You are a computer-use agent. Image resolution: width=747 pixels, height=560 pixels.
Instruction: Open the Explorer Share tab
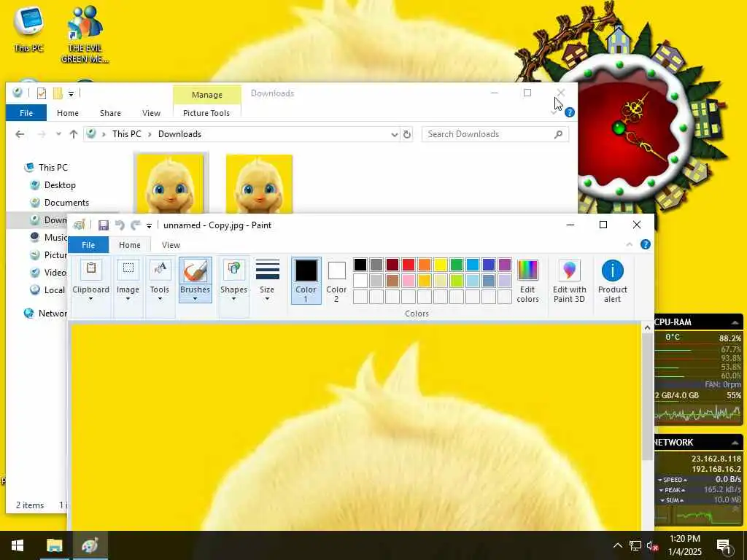[110, 113]
